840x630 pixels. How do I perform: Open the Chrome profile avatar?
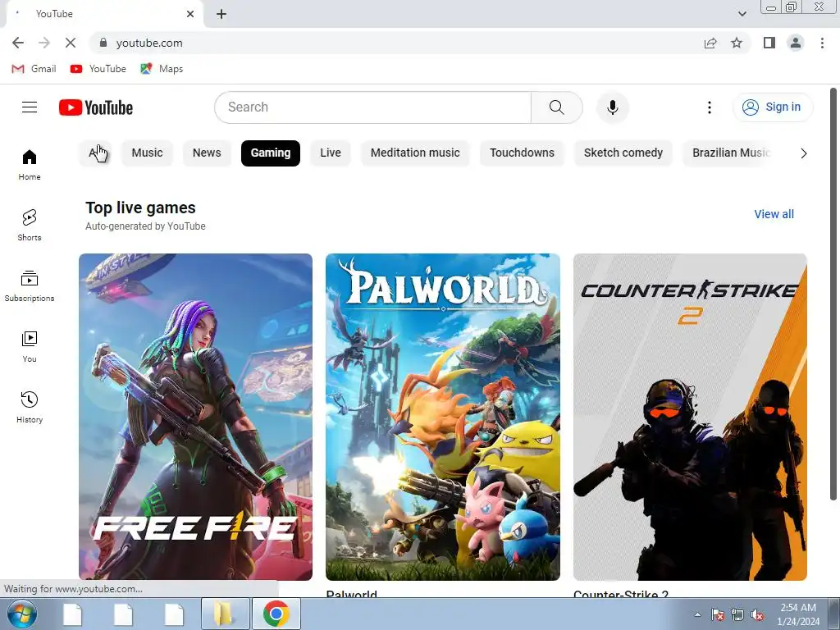tap(796, 43)
